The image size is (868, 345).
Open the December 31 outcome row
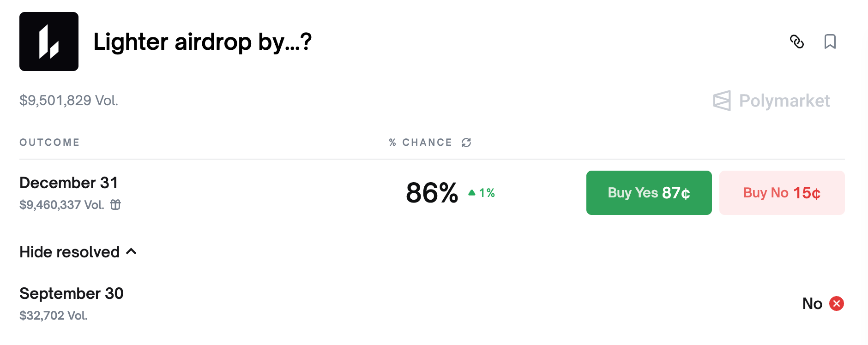(x=69, y=183)
